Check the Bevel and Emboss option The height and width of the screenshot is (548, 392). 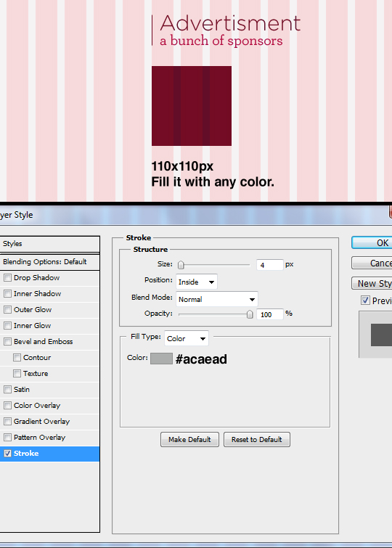7,342
